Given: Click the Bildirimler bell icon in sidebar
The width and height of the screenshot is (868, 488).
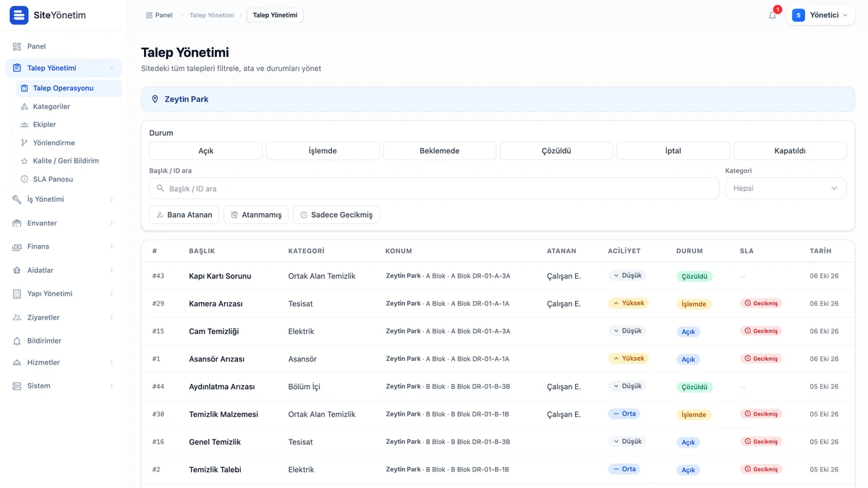Looking at the screenshot, I should 17,341.
